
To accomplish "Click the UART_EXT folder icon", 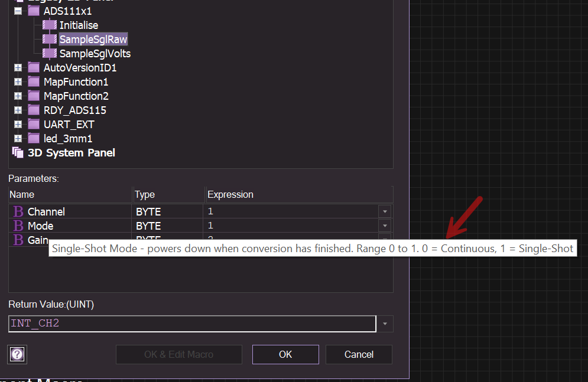I will coord(34,125).
